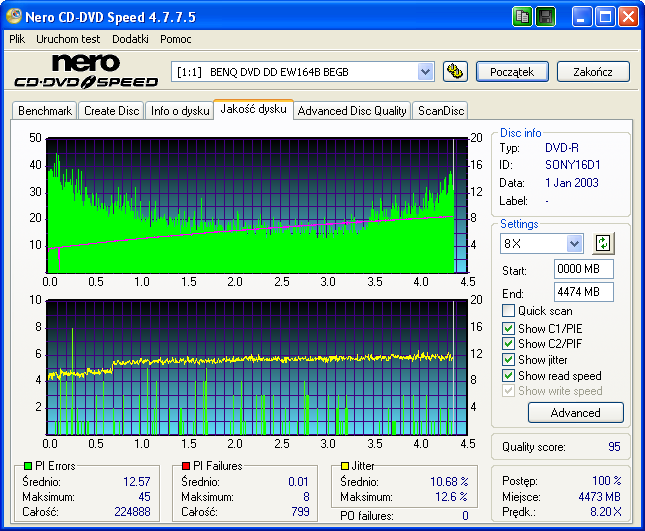Open the drive selection dropdown
This screenshot has width=645, height=531.
click(425, 72)
